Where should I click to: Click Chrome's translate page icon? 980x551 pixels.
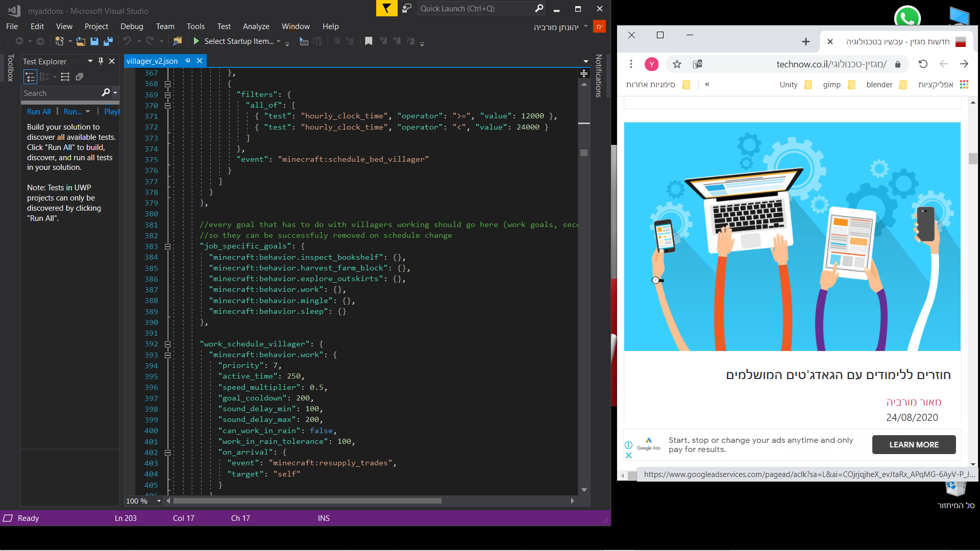pos(697,64)
